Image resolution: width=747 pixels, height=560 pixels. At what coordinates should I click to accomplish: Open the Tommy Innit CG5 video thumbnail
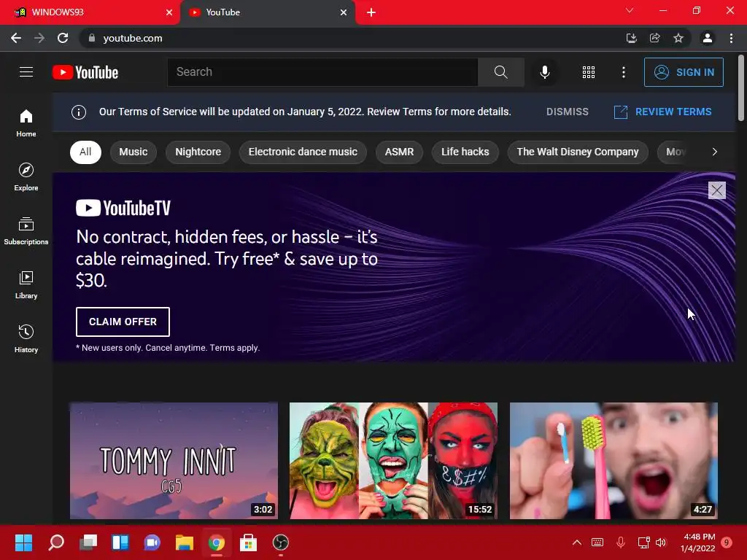pyautogui.click(x=174, y=461)
